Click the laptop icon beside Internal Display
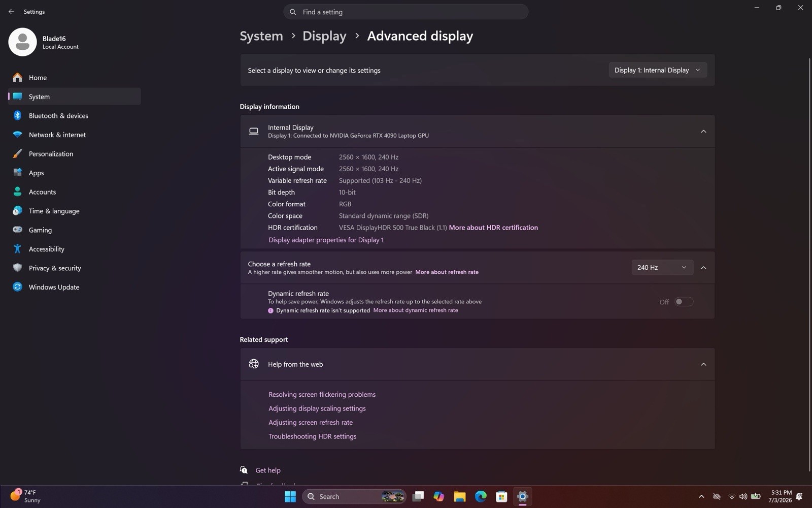Image resolution: width=812 pixels, height=508 pixels. pyautogui.click(x=254, y=131)
